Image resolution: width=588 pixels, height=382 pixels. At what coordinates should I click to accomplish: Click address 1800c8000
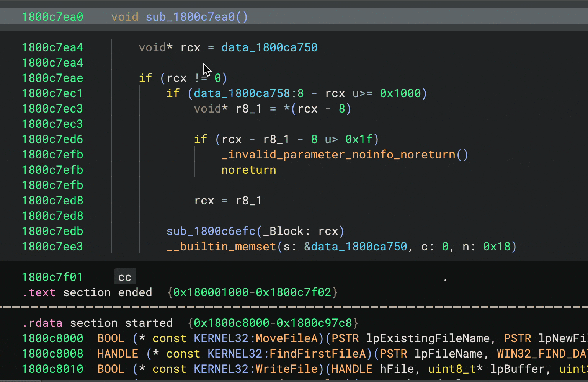52,338
